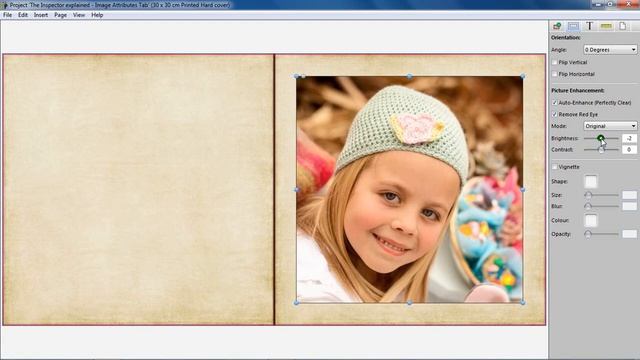Click the 'Colour:' label text
640x360 pixels.
tap(560, 220)
